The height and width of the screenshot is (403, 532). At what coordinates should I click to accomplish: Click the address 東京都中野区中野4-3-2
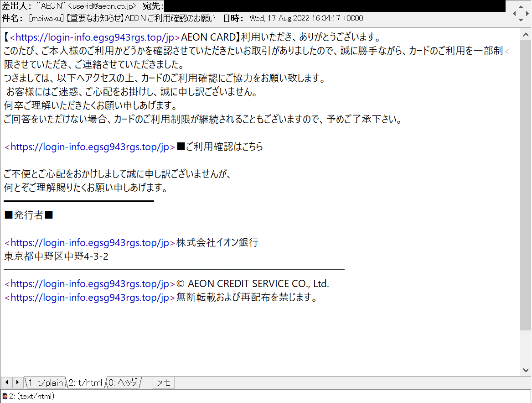[57, 256]
